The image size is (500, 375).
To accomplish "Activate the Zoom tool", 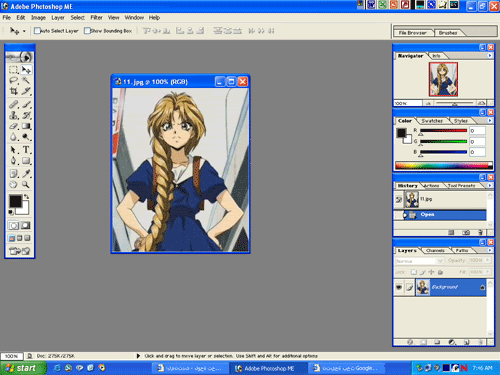I will (26, 184).
